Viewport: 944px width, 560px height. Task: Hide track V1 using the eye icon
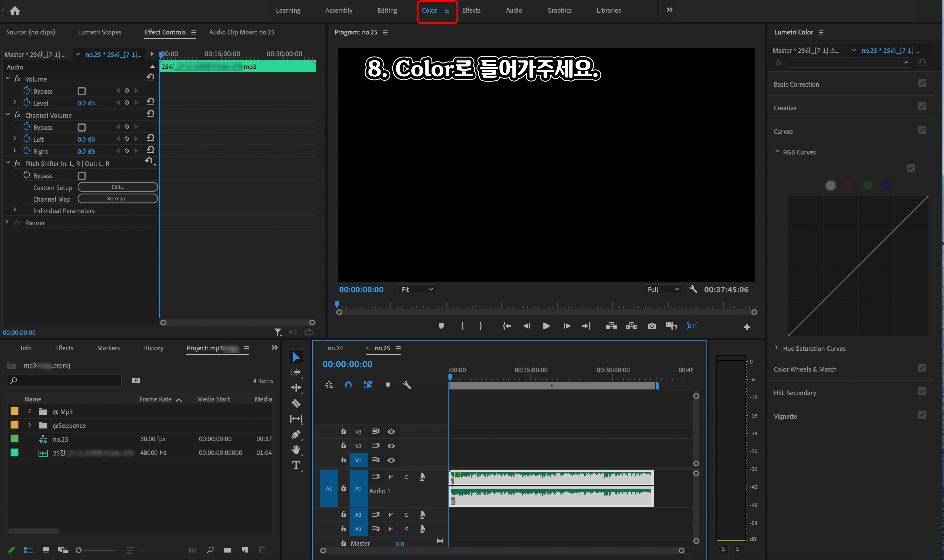click(391, 460)
